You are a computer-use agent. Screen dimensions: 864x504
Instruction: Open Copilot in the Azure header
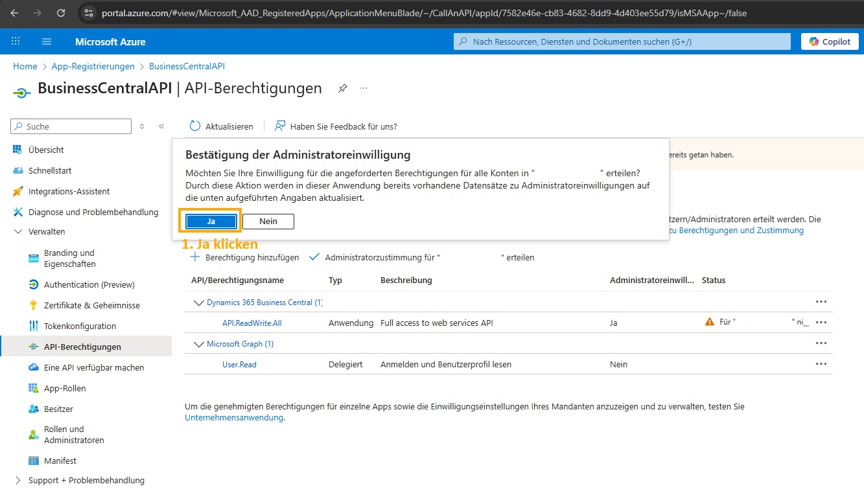pyautogui.click(x=830, y=41)
